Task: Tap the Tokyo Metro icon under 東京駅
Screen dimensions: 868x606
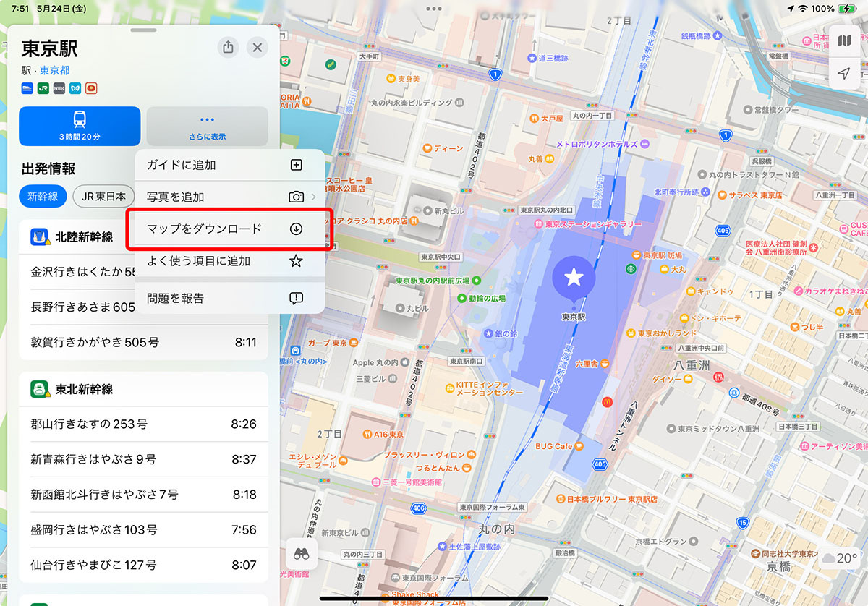Action: pos(75,88)
